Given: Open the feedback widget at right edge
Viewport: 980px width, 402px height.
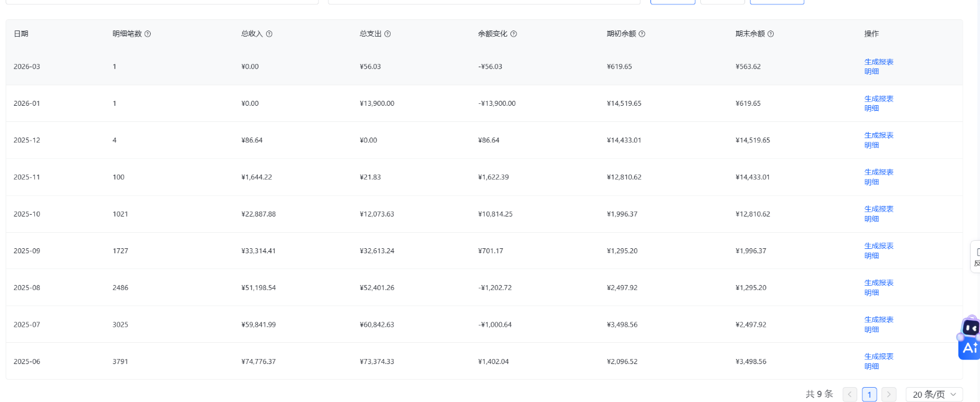Looking at the screenshot, I should coord(976,256).
